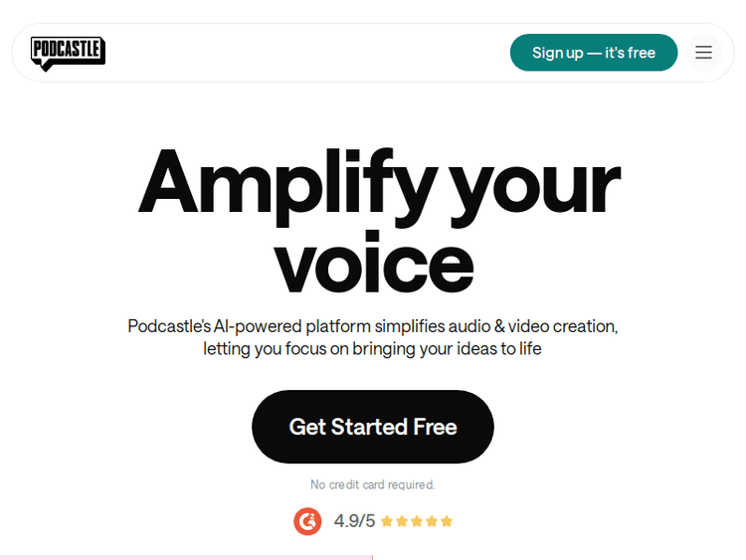
Task: Click the "No credit card required." note
Action: (373, 485)
